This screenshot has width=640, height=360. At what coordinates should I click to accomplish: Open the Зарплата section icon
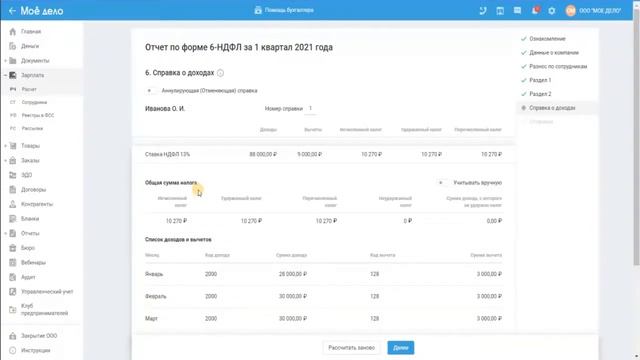click(13, 75)
